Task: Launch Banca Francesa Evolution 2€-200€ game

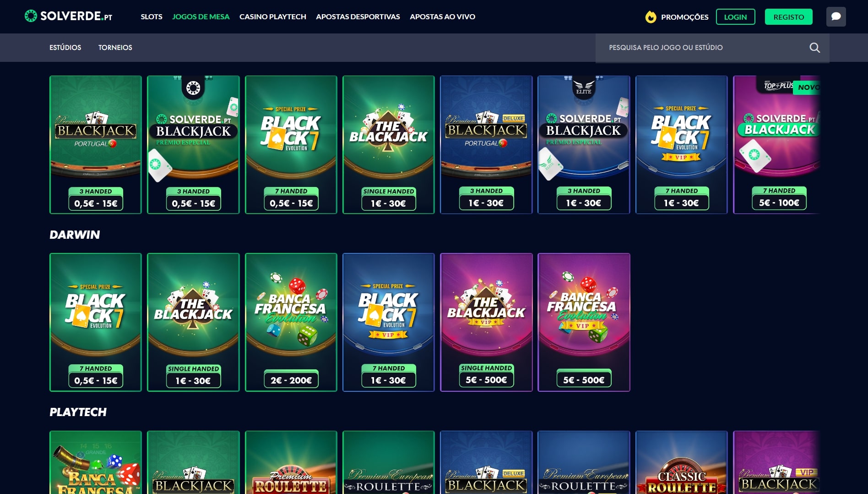Action: coord(291,322)
